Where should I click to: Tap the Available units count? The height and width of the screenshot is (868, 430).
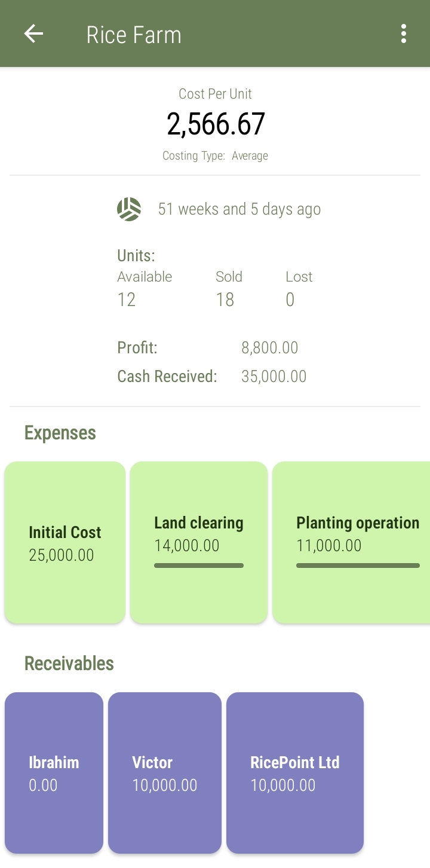(x=127, y=299)
